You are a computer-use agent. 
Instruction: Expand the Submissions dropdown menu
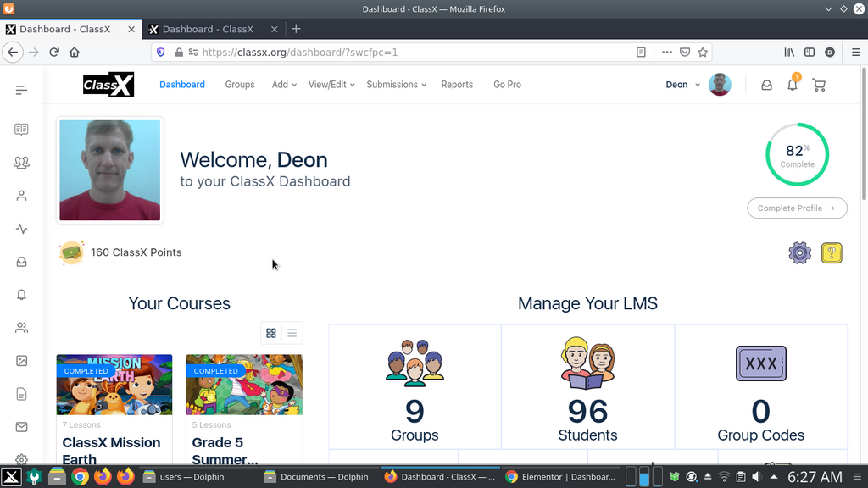click(397, 85)
